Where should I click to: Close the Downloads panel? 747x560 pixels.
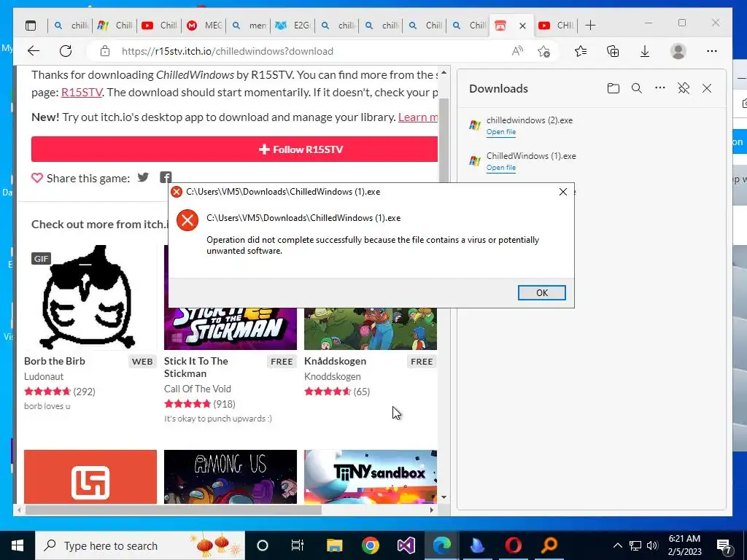pos(707,88)
